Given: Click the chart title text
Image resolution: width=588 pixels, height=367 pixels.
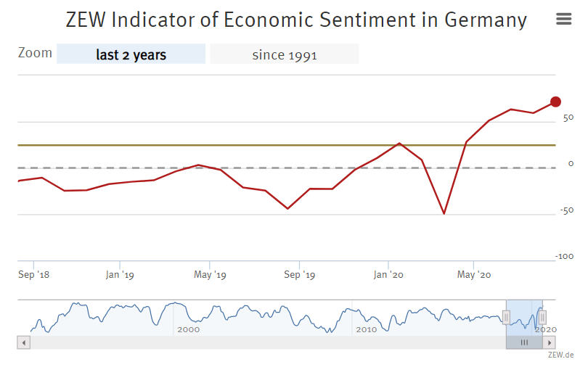Looking at the screenshot, I should pyautogui.click(x=296, y=20).
